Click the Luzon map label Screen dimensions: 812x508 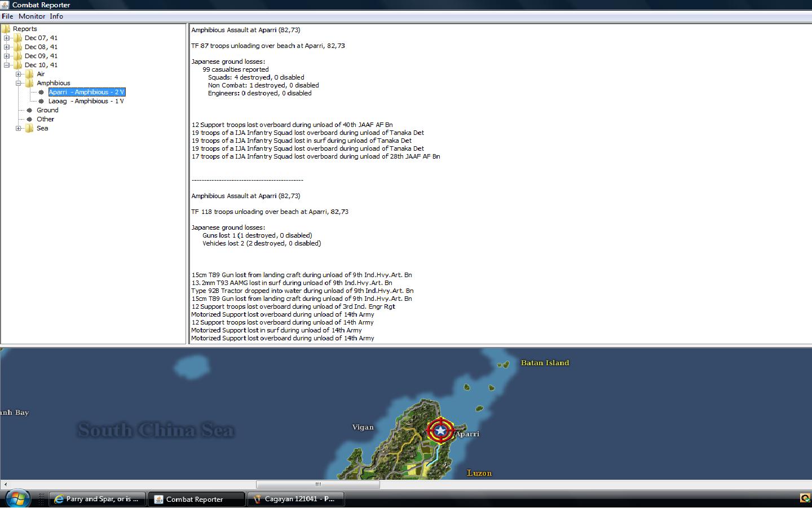(x=479, y=473)
